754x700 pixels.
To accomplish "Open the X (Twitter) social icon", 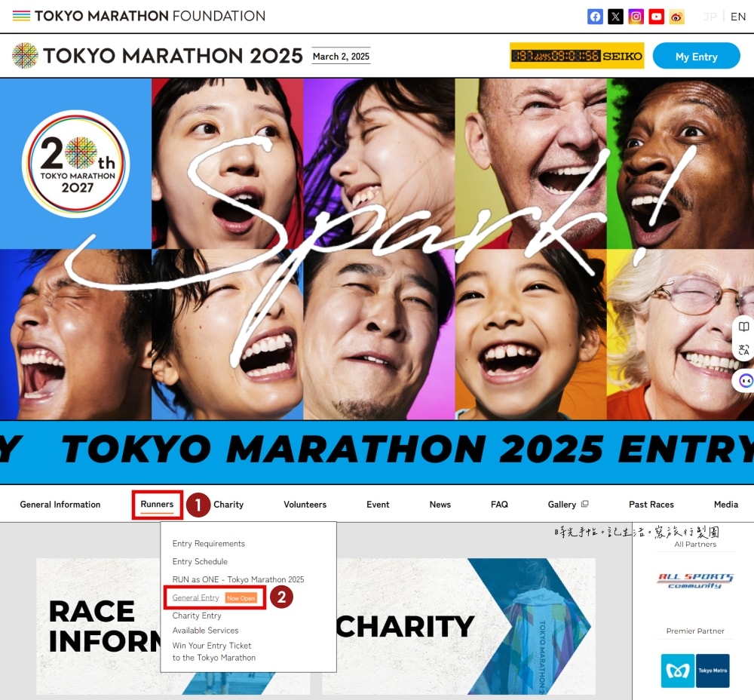I will coord(615,17).
